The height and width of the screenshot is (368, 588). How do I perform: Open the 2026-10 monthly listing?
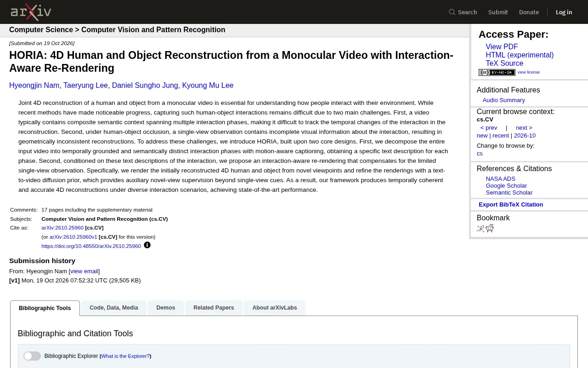(525, 136)
